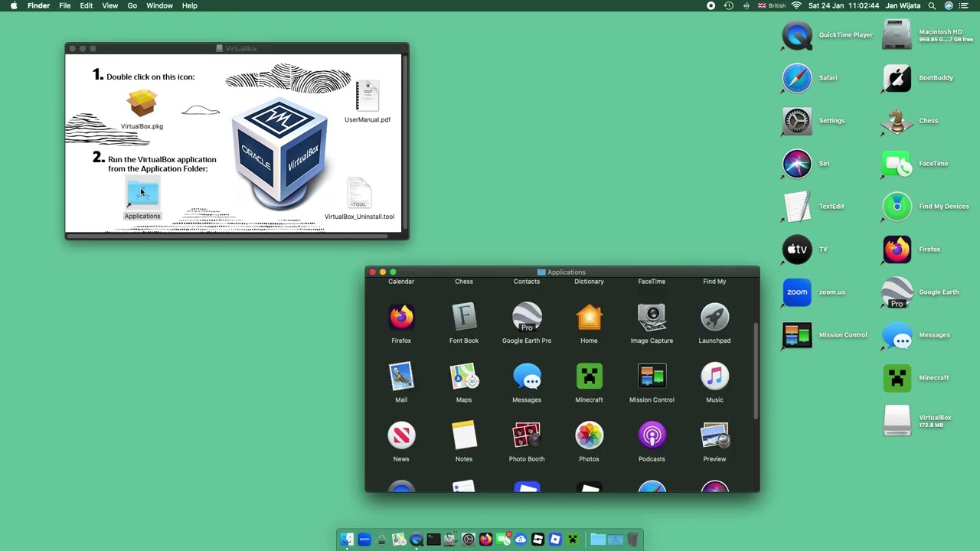Select the TV desktop shortcut
The height and width of the screenshot is (551, 980).
[x=797, y=249]
